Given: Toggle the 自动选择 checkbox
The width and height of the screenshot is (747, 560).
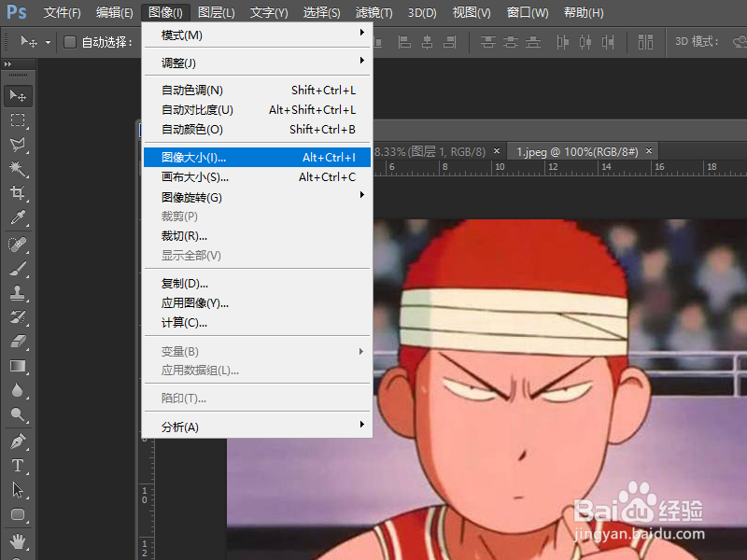Looking at the screenshot, I should [70, 42].
